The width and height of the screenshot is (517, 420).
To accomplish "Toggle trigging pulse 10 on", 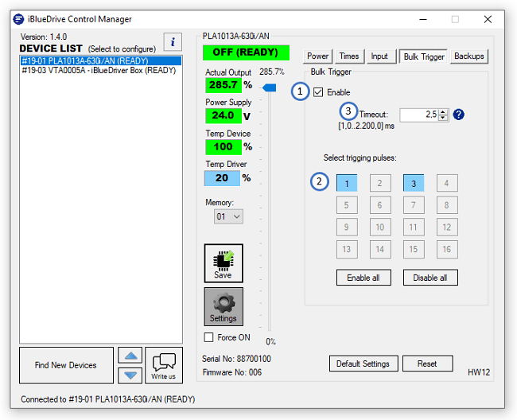I will pyautogui.click(x=380, y=227).
